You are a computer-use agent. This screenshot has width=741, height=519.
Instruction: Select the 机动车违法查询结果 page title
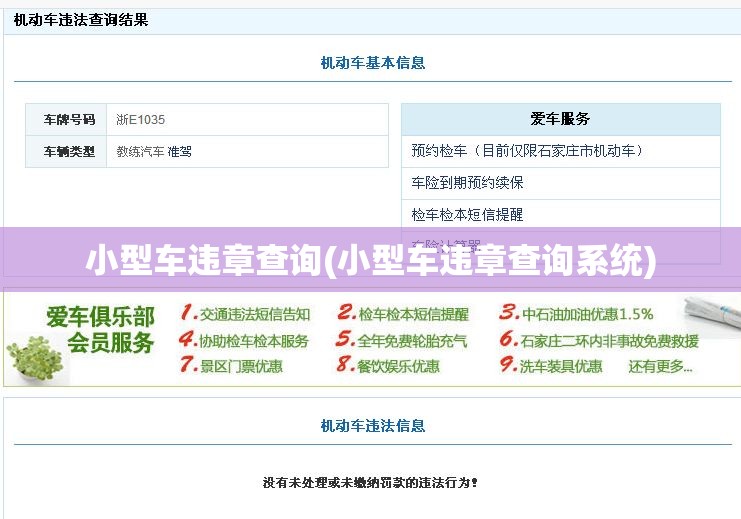[81, 20]
